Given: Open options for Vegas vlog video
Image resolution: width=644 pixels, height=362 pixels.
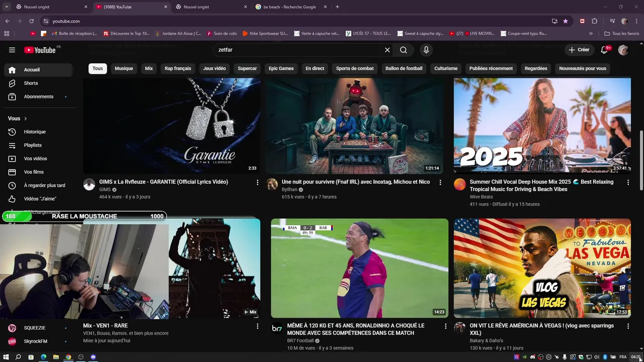Looking at the screenshot, I should pos(628,326).
